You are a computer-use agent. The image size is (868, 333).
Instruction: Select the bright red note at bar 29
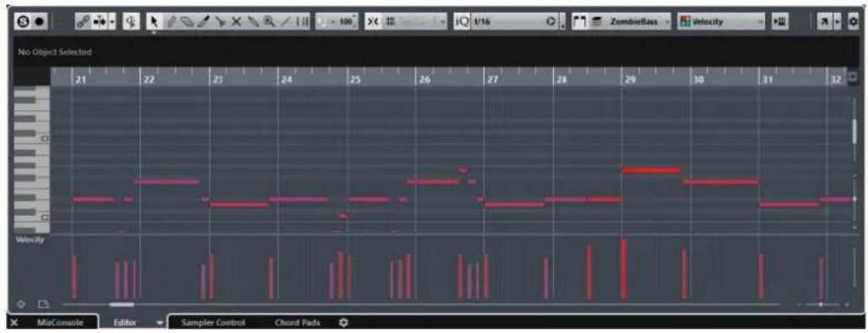tap(651, 171)
